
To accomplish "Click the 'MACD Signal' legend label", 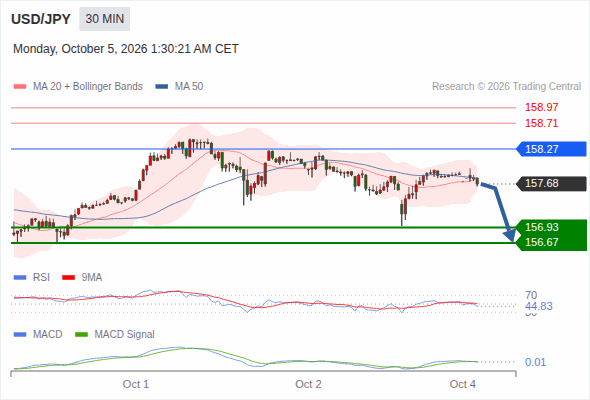I will 125,335.
